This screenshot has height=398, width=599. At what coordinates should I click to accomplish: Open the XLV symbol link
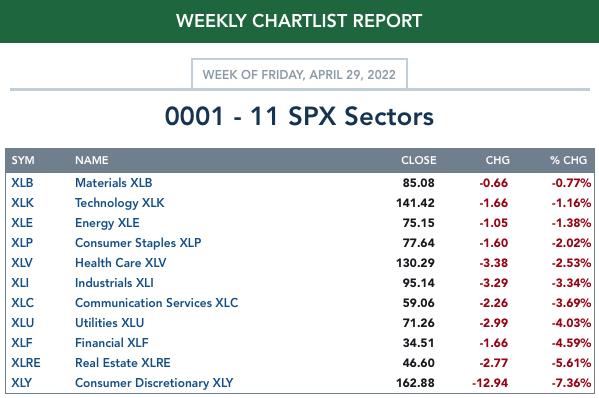(22, 263)
